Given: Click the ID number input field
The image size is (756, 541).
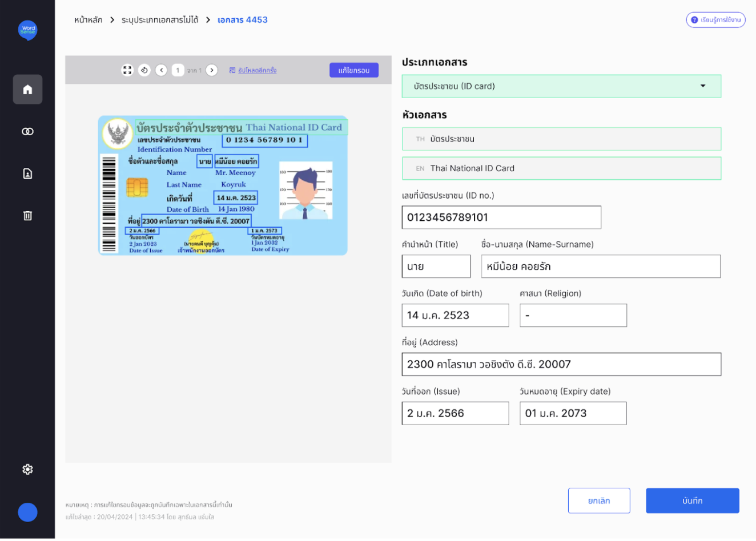Looking at the screenshot, I should 501,217.
